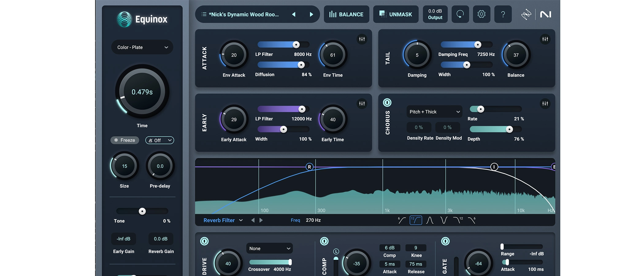Click the L indicator in Comp section
The image size is (644, 276).
coord(336,251)
